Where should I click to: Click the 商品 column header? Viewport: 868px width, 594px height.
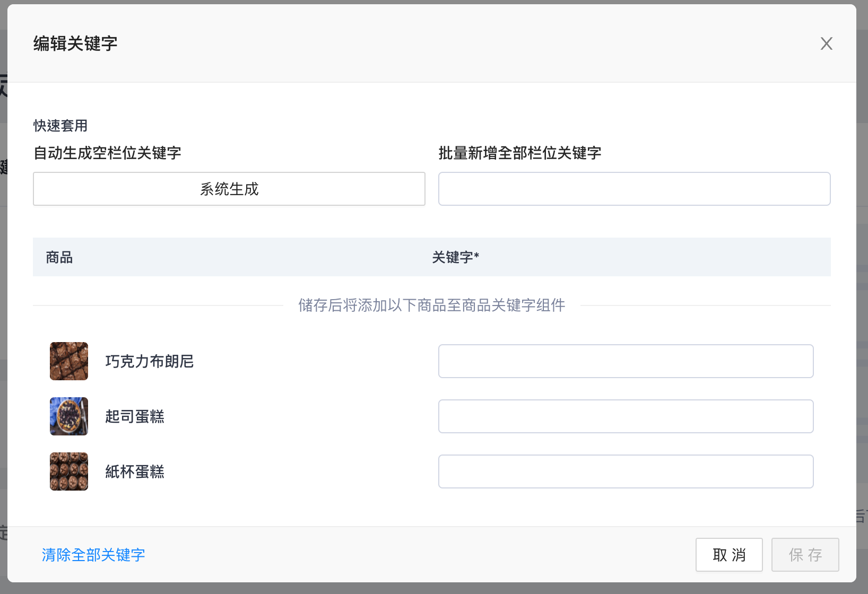pyautogui.click(x=59, y=257)
